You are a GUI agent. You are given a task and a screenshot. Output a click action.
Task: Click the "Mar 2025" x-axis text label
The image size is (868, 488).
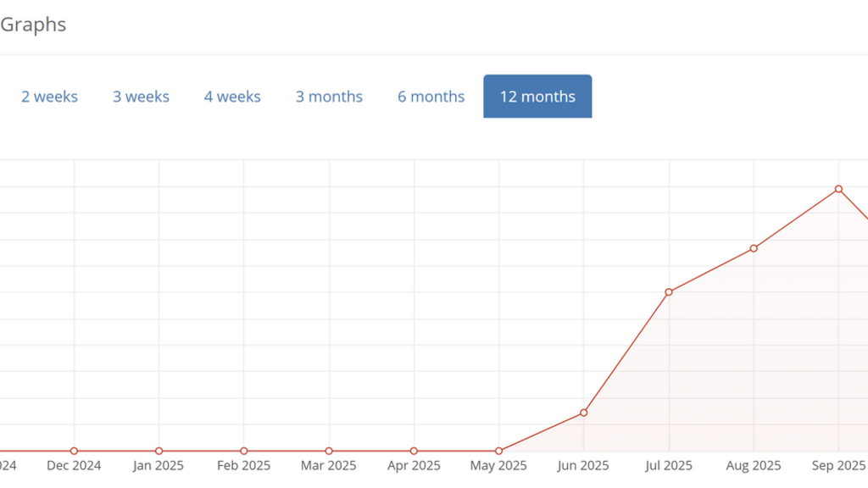(x=329, y=466)
